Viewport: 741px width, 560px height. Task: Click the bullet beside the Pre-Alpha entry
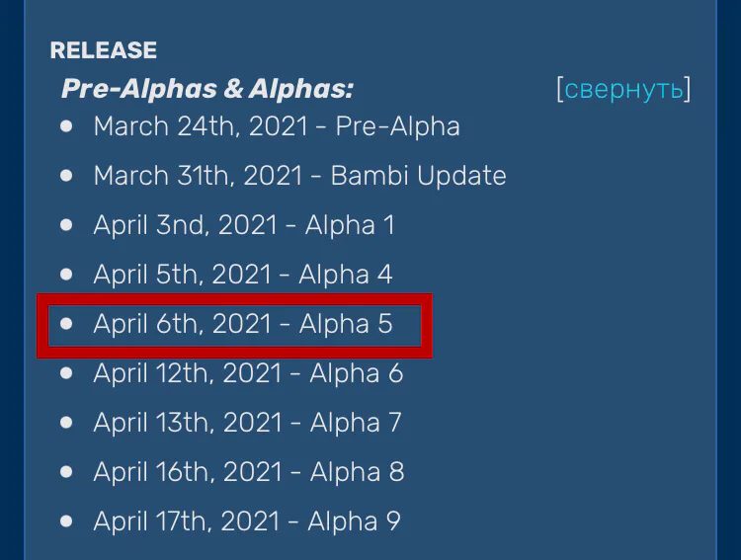coord(66,125)
